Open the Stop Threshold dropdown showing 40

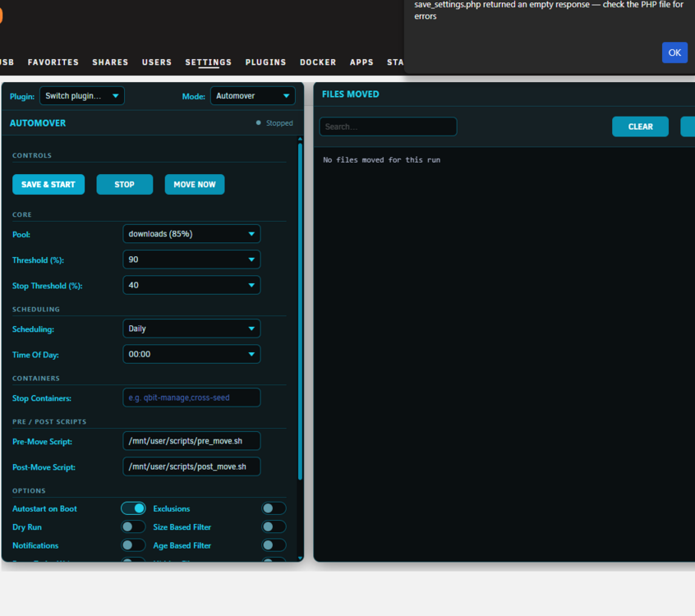191,285
